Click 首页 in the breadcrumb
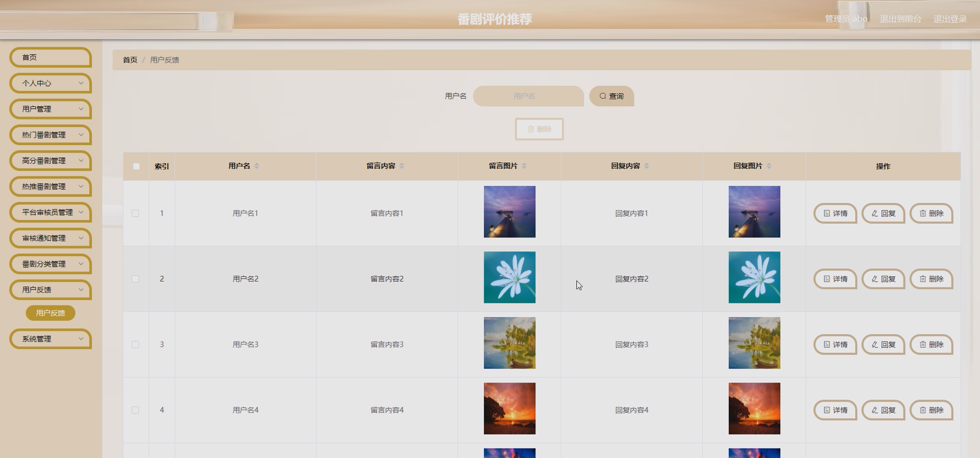The width and height of the screenshot is (980, 458). point(130,60)
